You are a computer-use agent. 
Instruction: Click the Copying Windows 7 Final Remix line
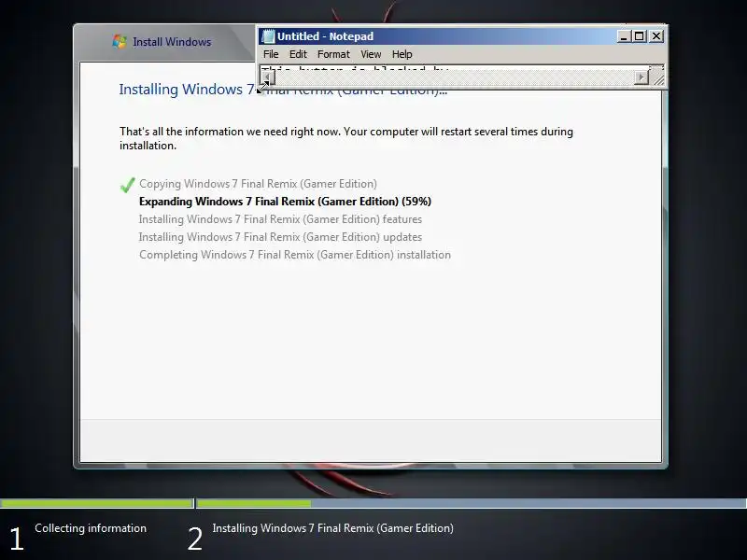[258, 184]
